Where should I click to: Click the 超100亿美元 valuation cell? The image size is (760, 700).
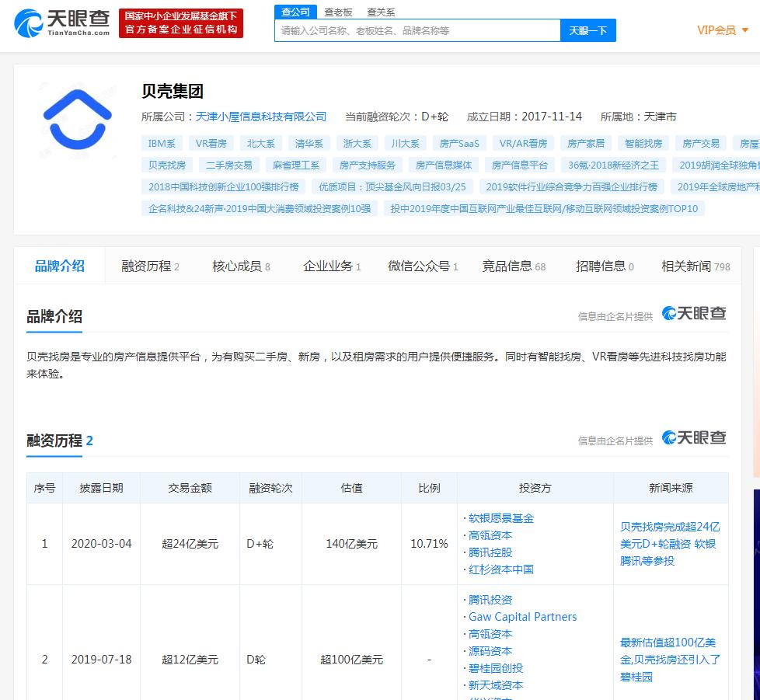click(351, 660)
